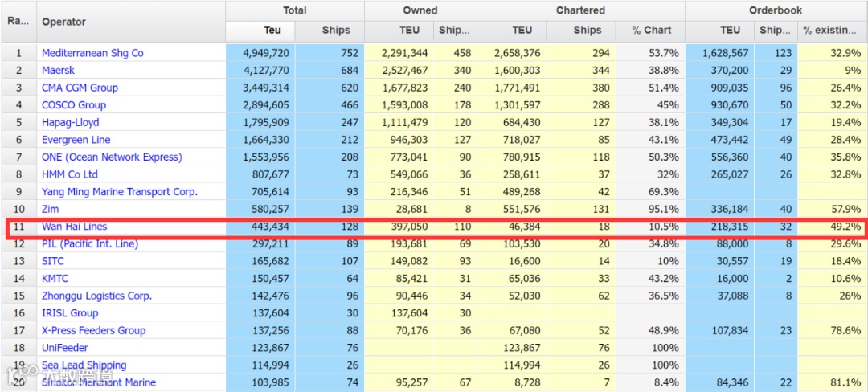
Task: Open the HMM Co Ltd link
Action: coord(70,174)
